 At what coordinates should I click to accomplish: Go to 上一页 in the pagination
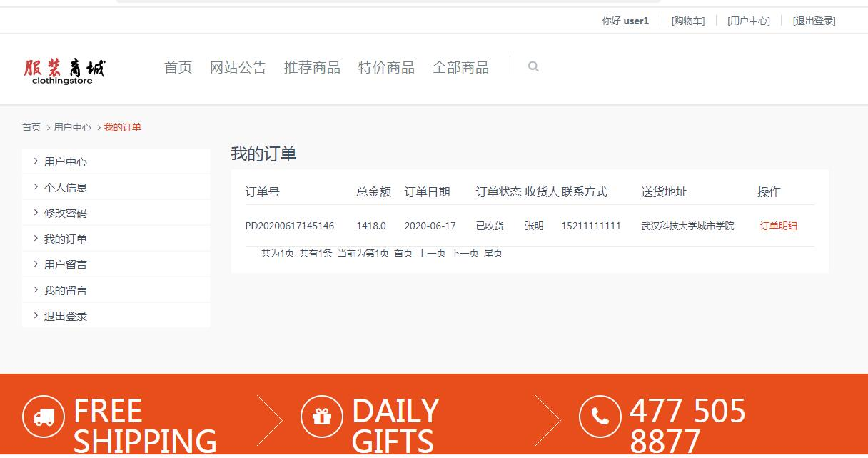(432, 253)
